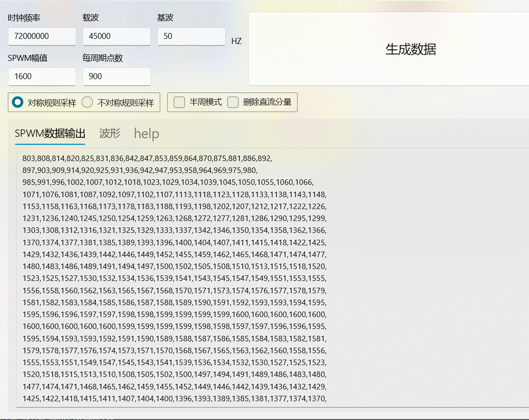
Task: Click the HZ unit label
Action: click(x=236, y=41)
